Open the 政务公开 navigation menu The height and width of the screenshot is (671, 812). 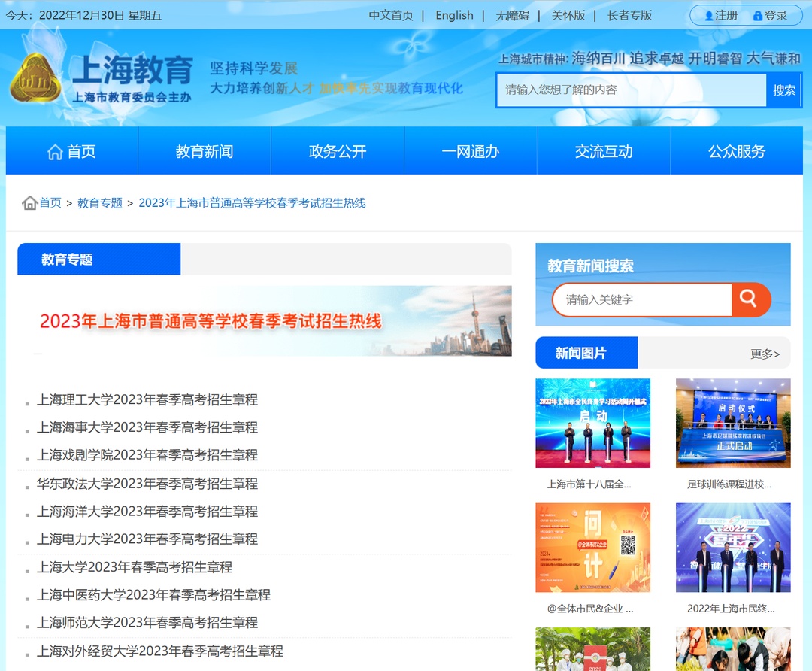[338, 151]
